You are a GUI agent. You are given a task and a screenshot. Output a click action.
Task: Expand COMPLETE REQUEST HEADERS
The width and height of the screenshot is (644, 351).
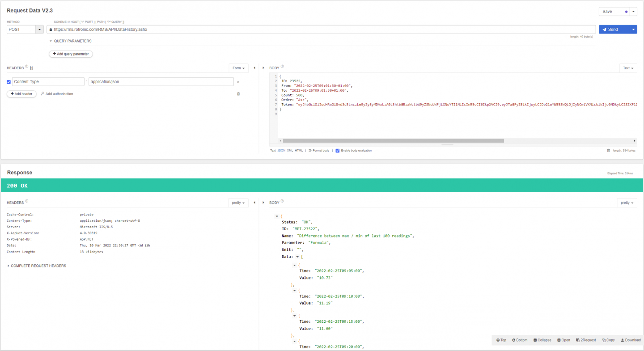pos(37,266)
